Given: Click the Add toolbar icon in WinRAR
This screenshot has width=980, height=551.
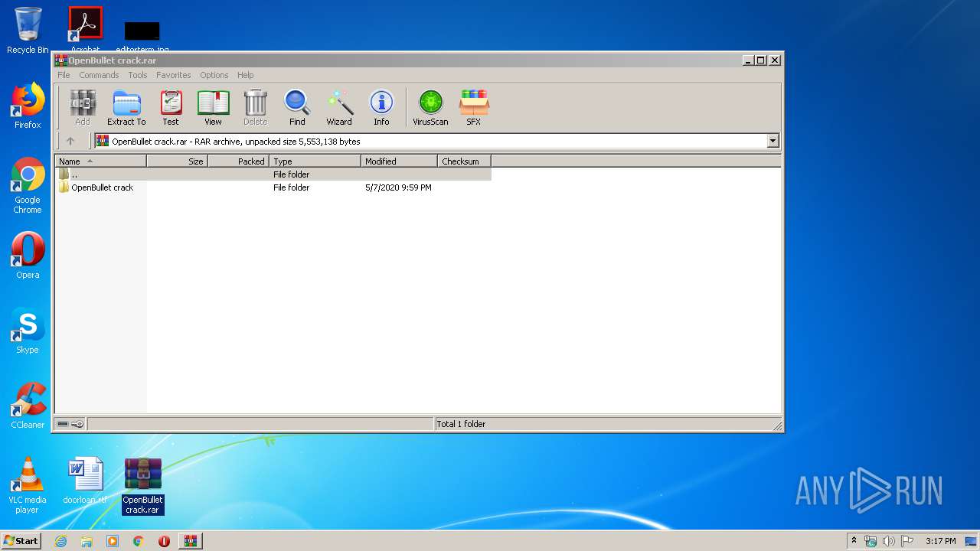Looking at the screenshot, I should pyautogui.click(x=83, y=107).
